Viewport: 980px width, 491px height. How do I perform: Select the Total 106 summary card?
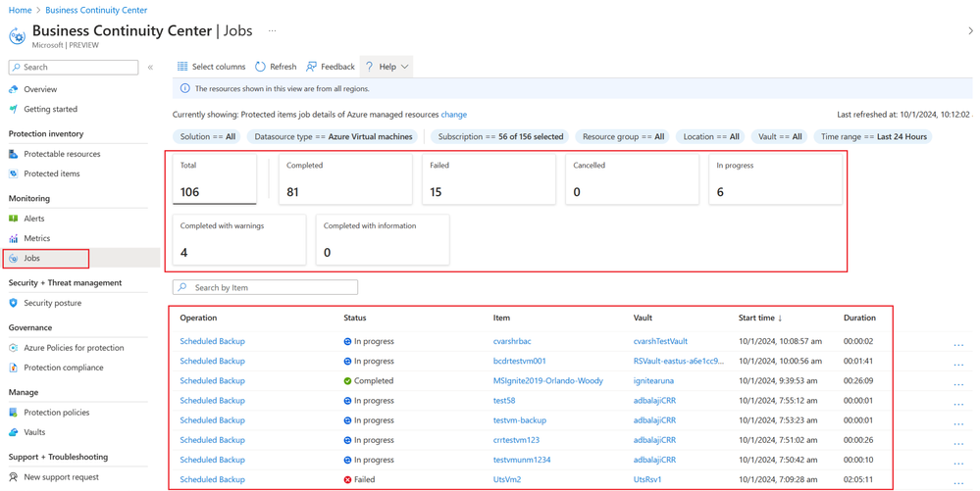coord(215,179)
